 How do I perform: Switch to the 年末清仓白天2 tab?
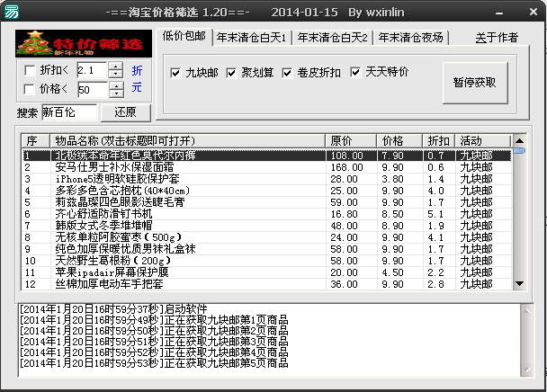[x=333, y=38]
